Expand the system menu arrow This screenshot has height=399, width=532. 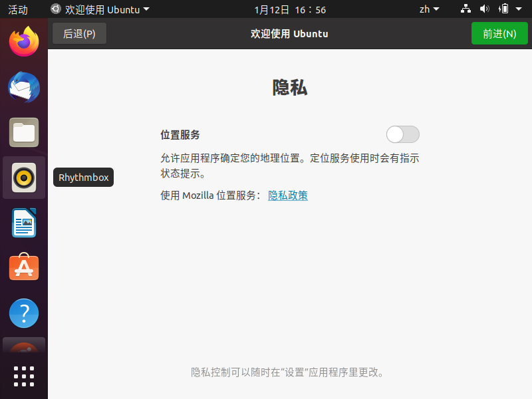519,9
